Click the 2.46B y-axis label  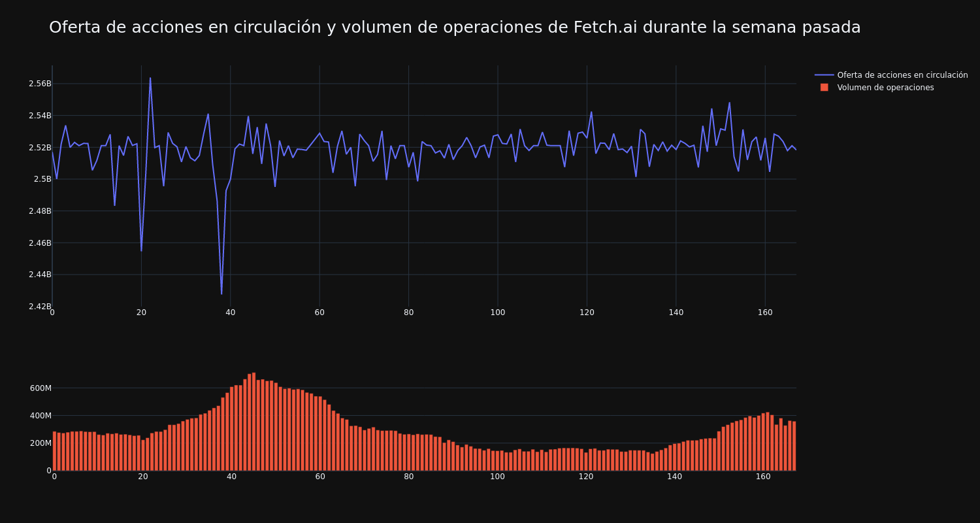pos(40,243)
